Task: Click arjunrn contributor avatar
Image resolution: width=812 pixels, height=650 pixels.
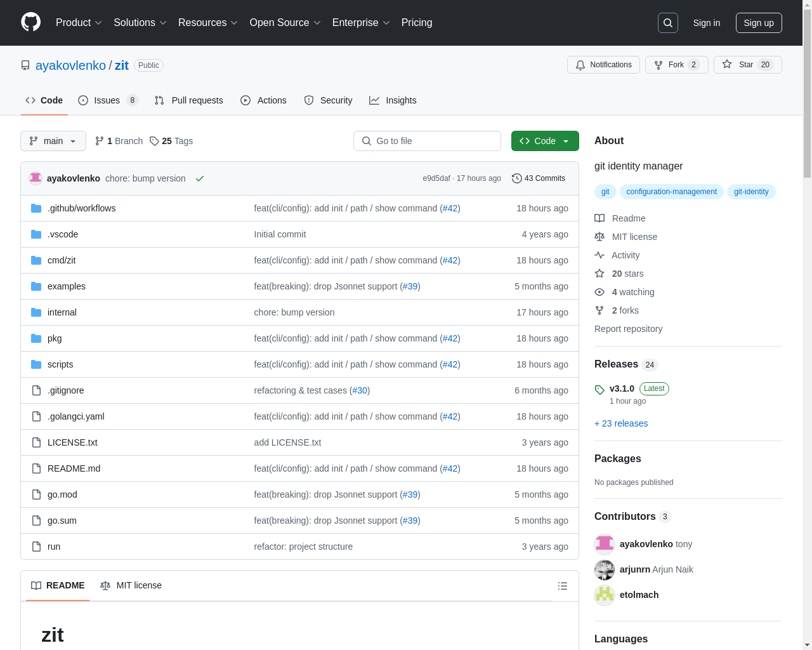Action: 605,569
